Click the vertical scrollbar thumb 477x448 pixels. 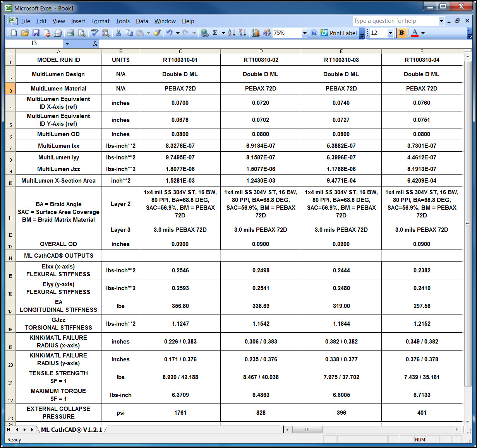[x=467, y=224]
